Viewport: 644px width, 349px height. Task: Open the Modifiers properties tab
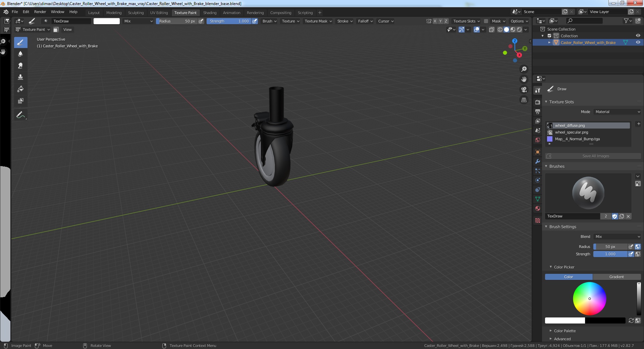coord(538,161)
